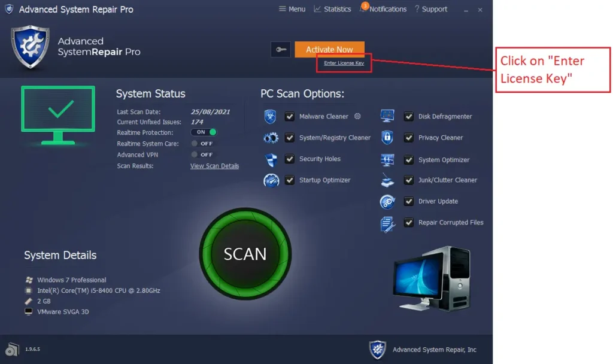Click the Advanced SystemRepair Pro shield logo
Screen dimensions: 613x364
tap(30, 47)
